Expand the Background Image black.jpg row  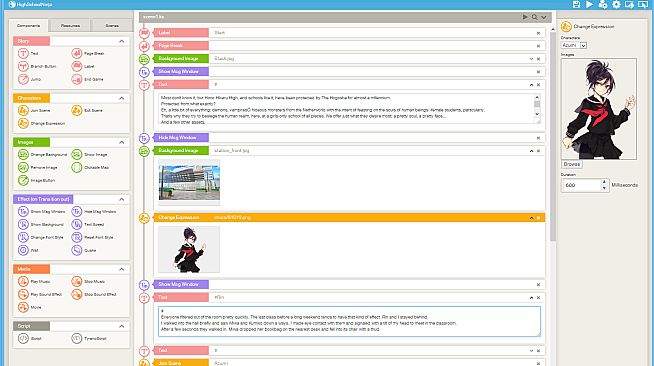[531, 59]
